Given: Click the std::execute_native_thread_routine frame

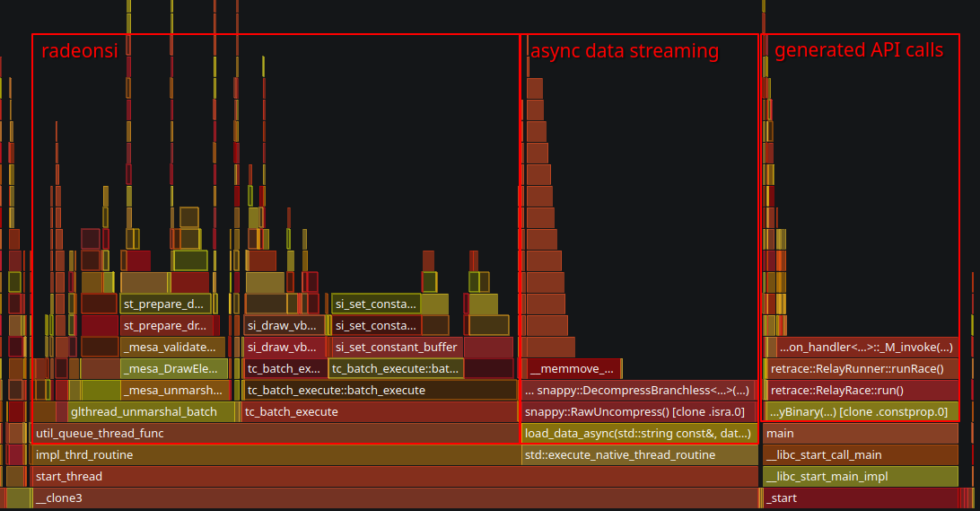Looking at the screenshot, I should pyautogui.click(x=639, y=454).
